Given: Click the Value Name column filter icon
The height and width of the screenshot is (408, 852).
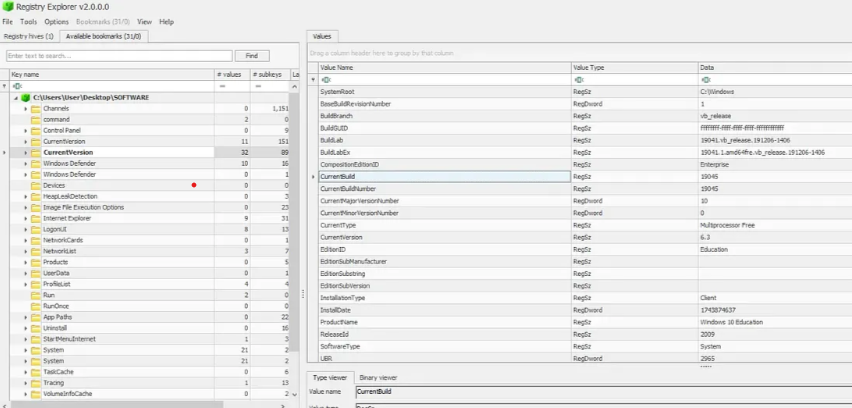Looking at the screenshot, I should [x=326, y=79].
